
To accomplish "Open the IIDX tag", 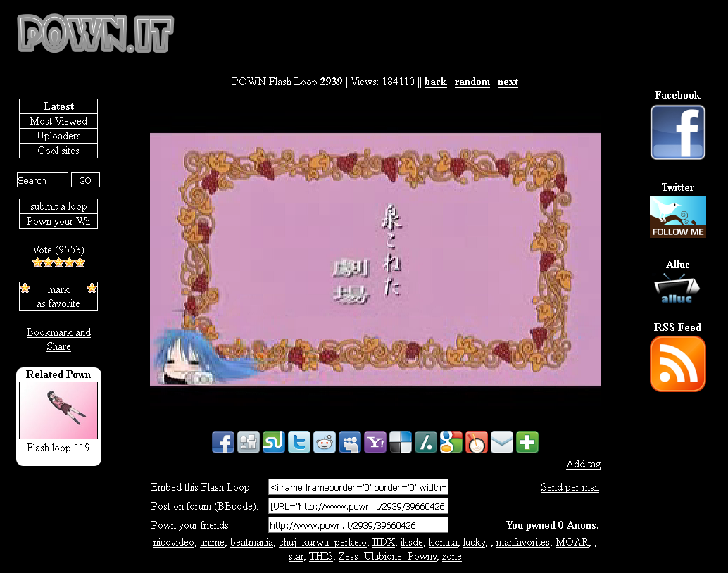I will [x=384, y=542].
